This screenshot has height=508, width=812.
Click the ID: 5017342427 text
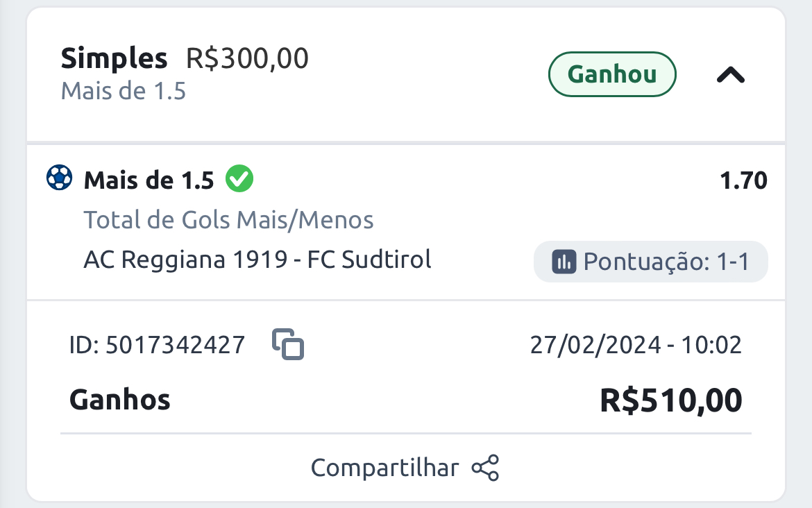(157, 345)
